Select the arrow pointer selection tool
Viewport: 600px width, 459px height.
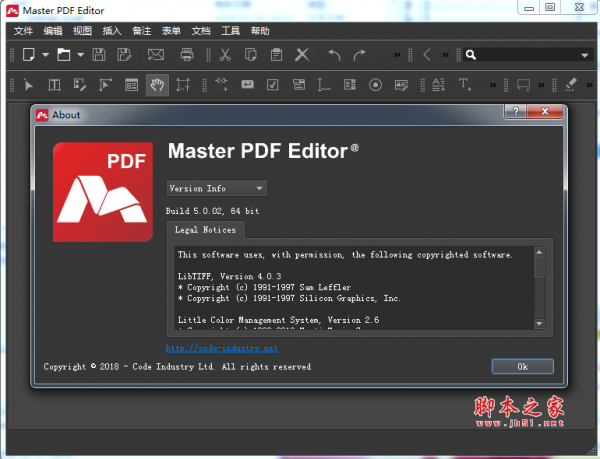29,85
